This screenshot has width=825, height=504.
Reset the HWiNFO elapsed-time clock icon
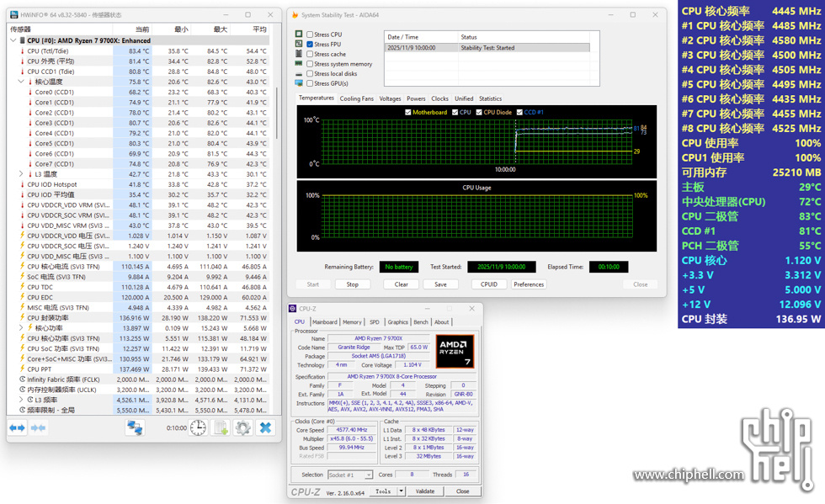tap(198, 427)
